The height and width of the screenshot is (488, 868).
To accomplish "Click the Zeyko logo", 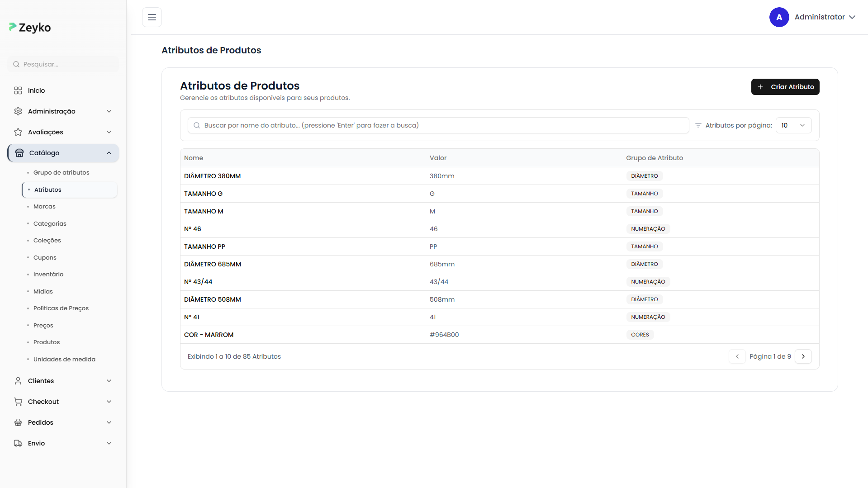I will click(30, 28).
